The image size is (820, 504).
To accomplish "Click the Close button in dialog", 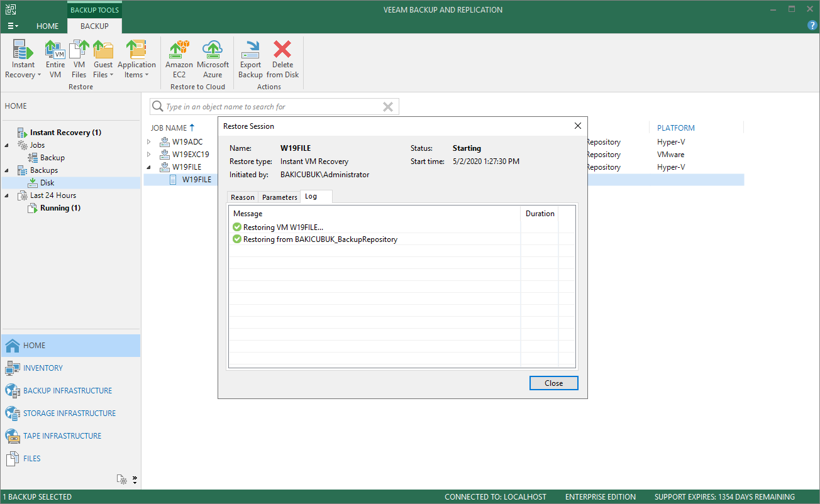I will 553,383.
